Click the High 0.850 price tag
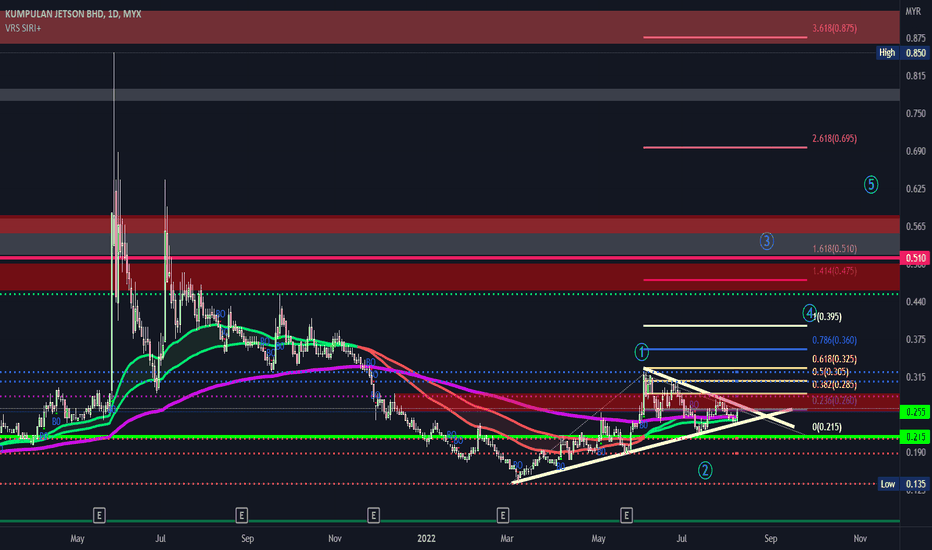The image size is (932, 550). point(903,53)
